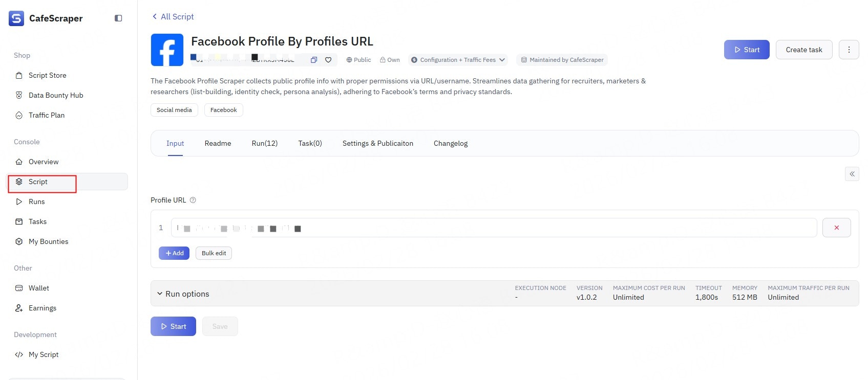Click the Profile URL input field
Image resolution: width=868 pixels, height=380 pixels.
click(494, 228)
